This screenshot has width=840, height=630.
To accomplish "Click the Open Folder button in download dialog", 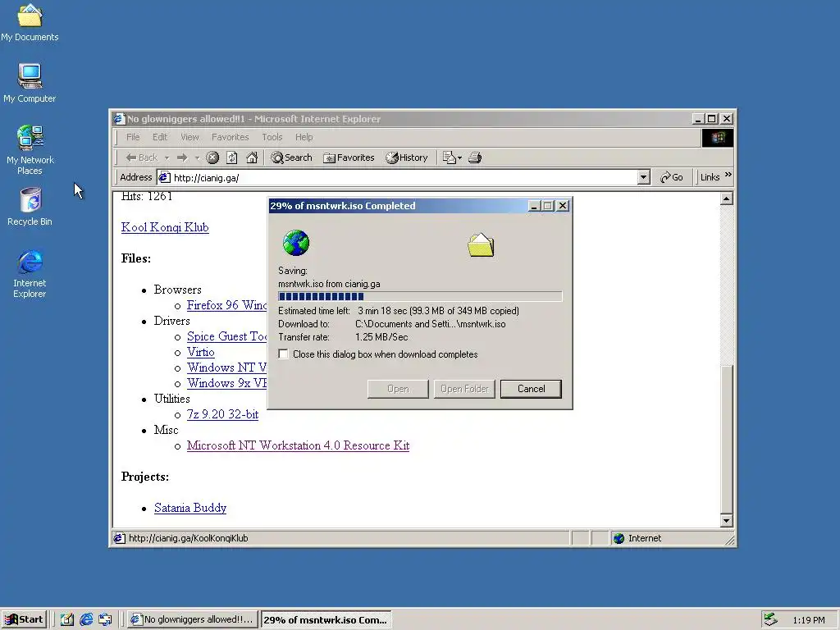I will tap(464, 389).
